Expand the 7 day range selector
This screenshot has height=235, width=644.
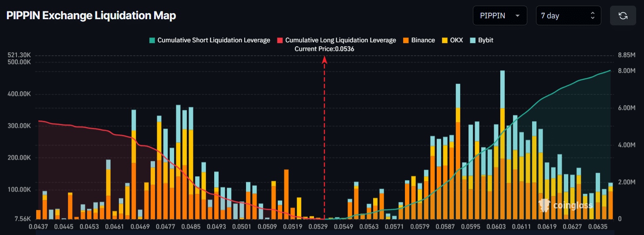point(568,16)
